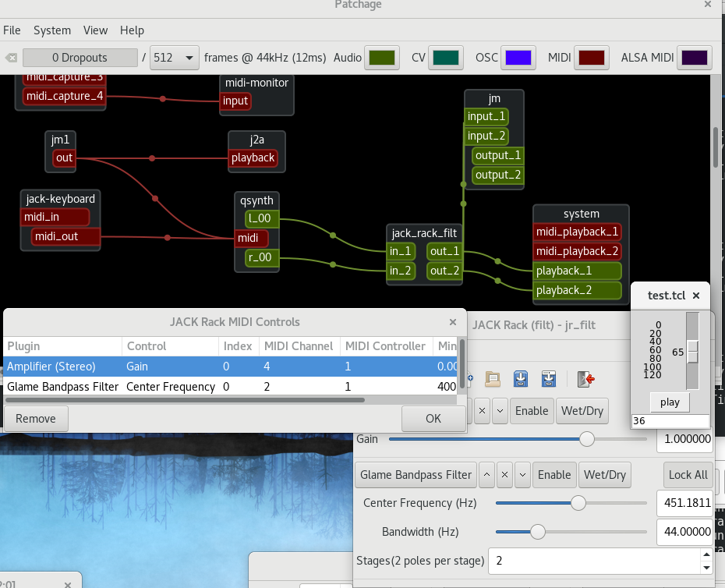This screenshot has height=588, width=725.
Task: Open the View menu
Action: click(95, 30)
